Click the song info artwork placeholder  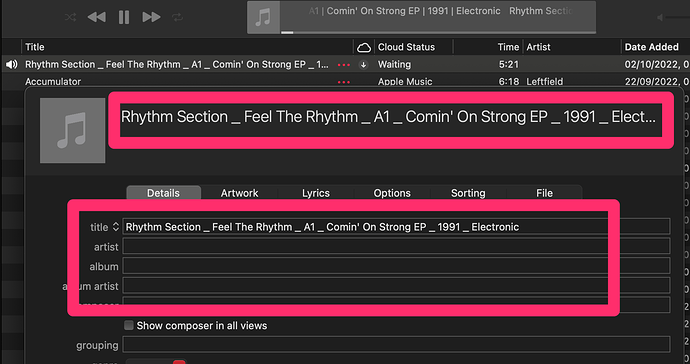(x=73, y=131)
